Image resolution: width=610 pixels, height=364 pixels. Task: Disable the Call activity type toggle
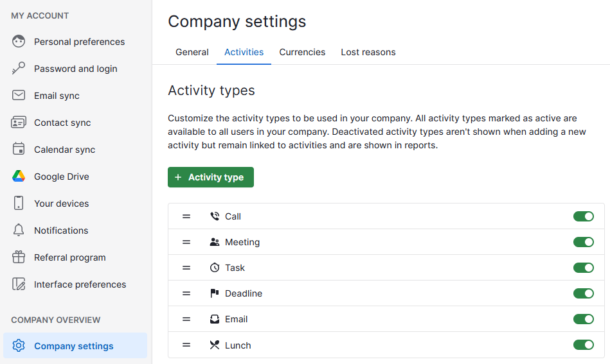(583, 216)
